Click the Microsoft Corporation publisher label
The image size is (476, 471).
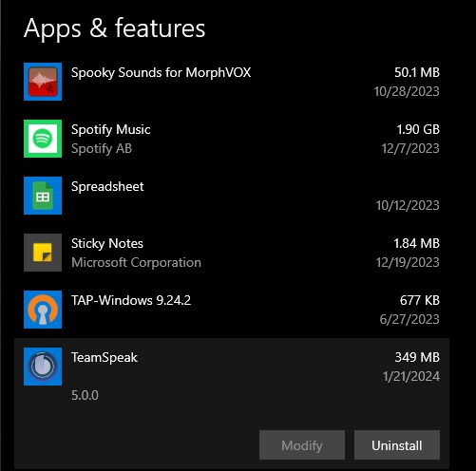(136, 262)
